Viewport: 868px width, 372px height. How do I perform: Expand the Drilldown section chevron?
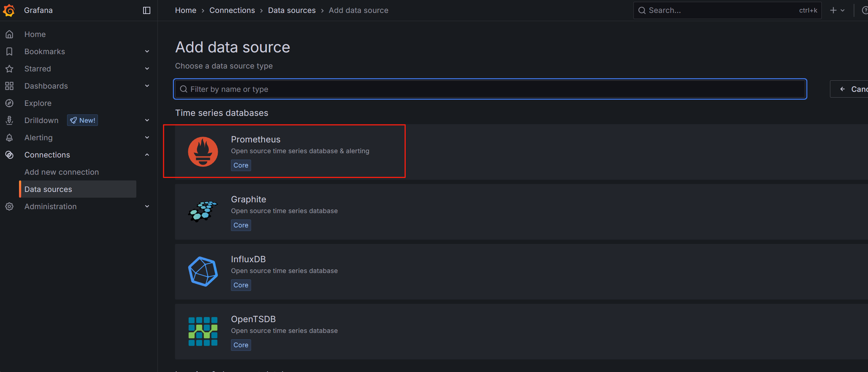(147, 121)
